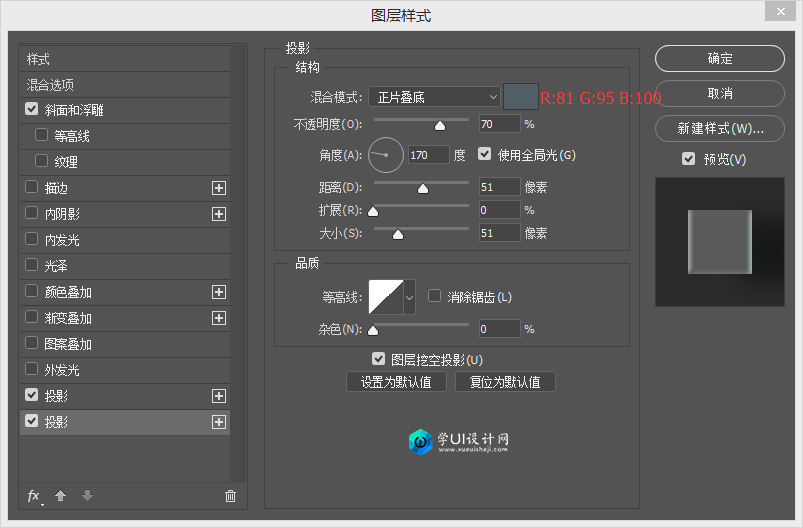Click 设置为默认值 button
The width and height of the screenshot is (803, 528).
click(x=396, y=382)
